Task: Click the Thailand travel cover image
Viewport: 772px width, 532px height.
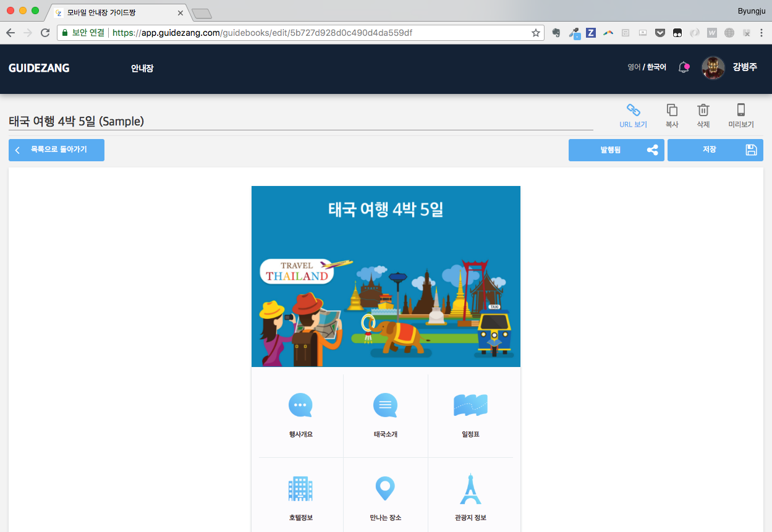Action: coord(386,276)
